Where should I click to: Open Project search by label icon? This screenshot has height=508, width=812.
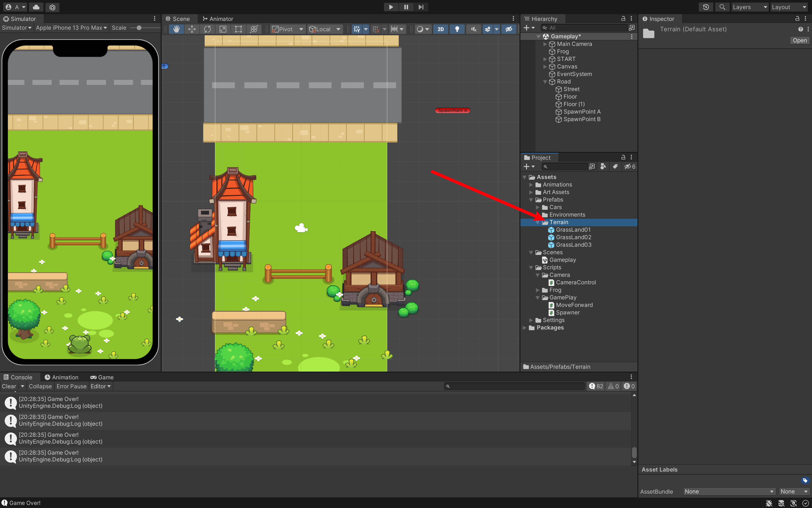click(615, 167)
